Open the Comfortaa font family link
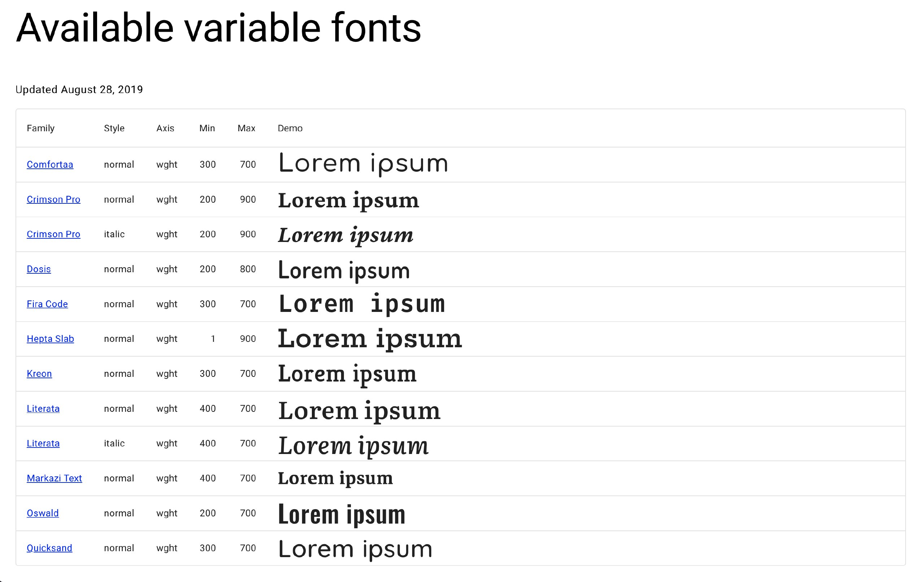Image resolution: width=924 pixels, height=582 pixels. coord(50,164)
